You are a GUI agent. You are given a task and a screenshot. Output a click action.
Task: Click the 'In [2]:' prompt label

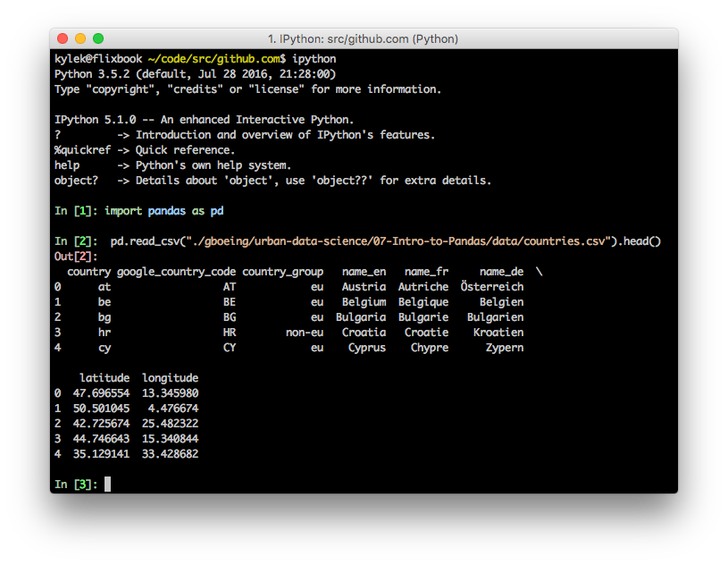76,241
